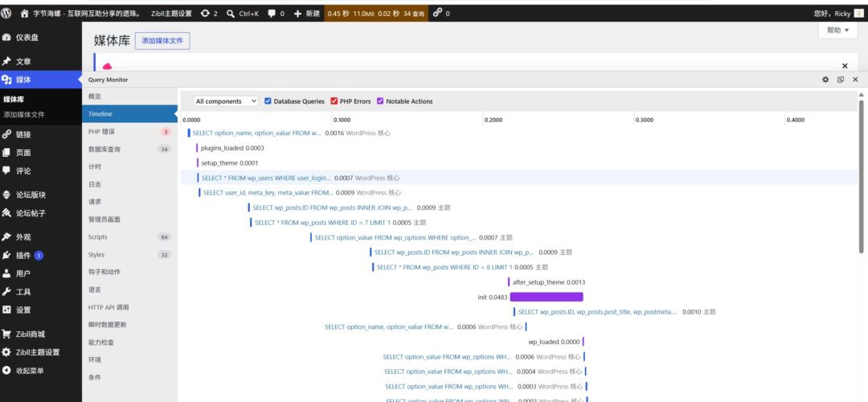Open 插件 plugins in sidebar
This screenshot has height=402, width=868.
pyautogui.click(x=41, y=255)
